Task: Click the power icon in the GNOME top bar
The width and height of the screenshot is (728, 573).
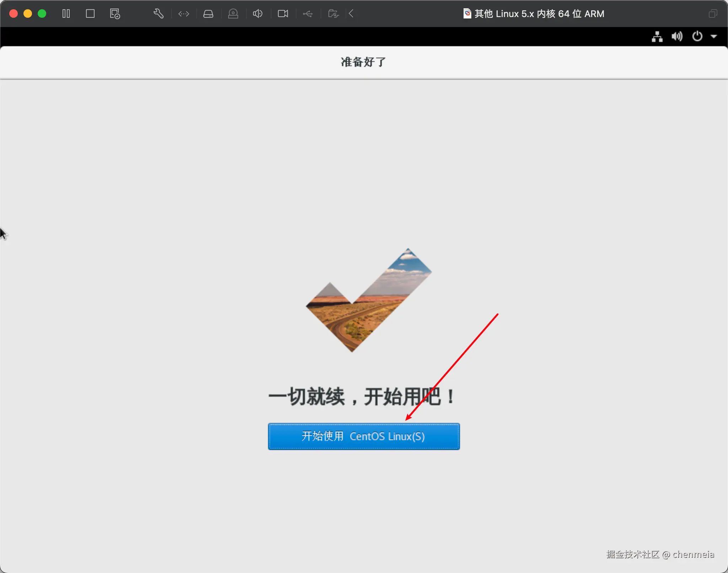Action: (x=697, y=37)
